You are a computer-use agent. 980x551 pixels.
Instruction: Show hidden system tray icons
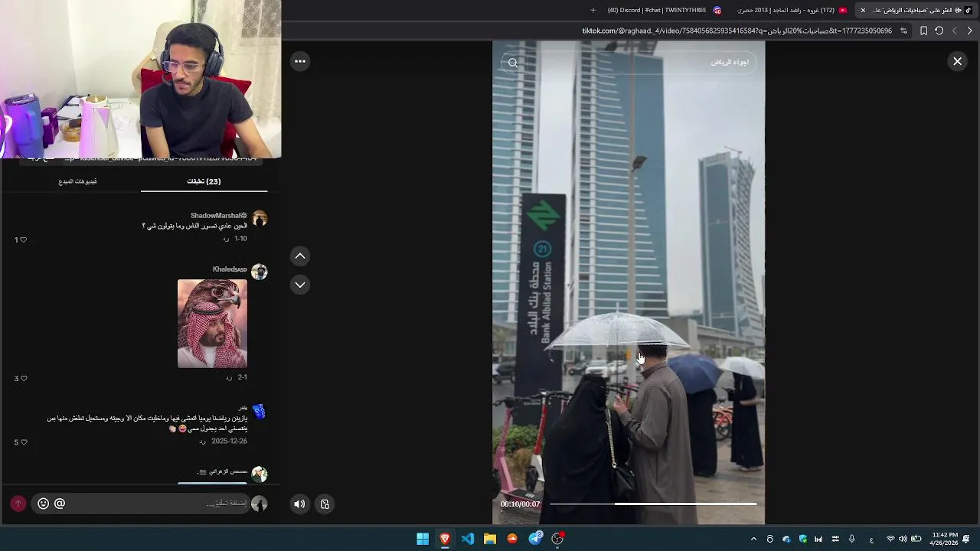click(753, 539)
